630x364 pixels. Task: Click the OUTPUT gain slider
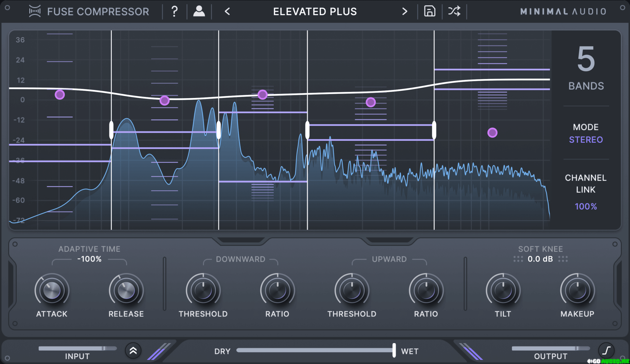(551, 348)
